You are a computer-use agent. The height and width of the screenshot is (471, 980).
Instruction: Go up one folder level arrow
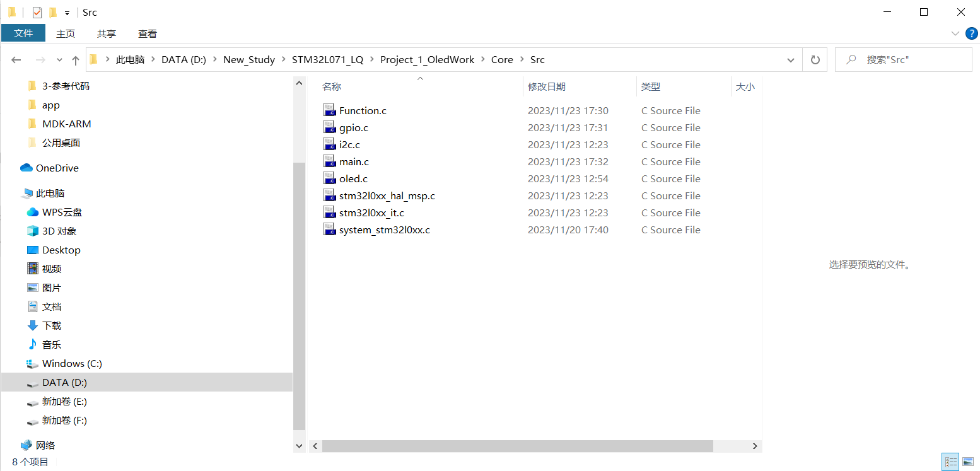tap(76, 60)
